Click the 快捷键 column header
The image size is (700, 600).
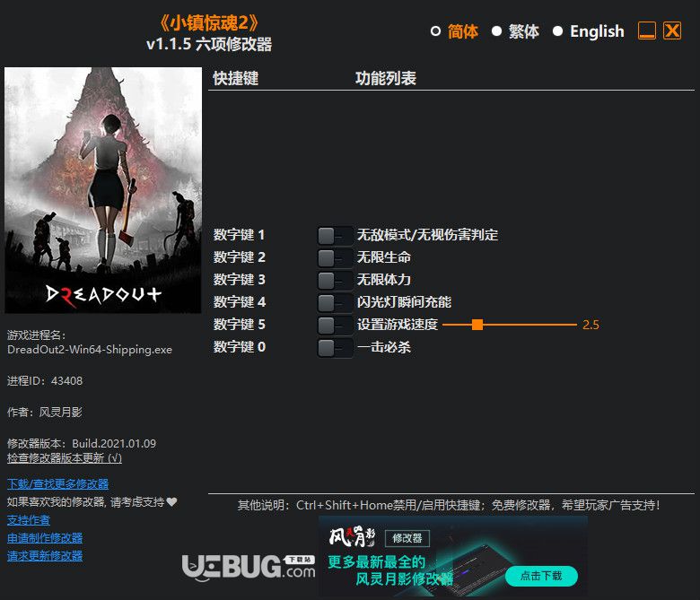[236, 78]
